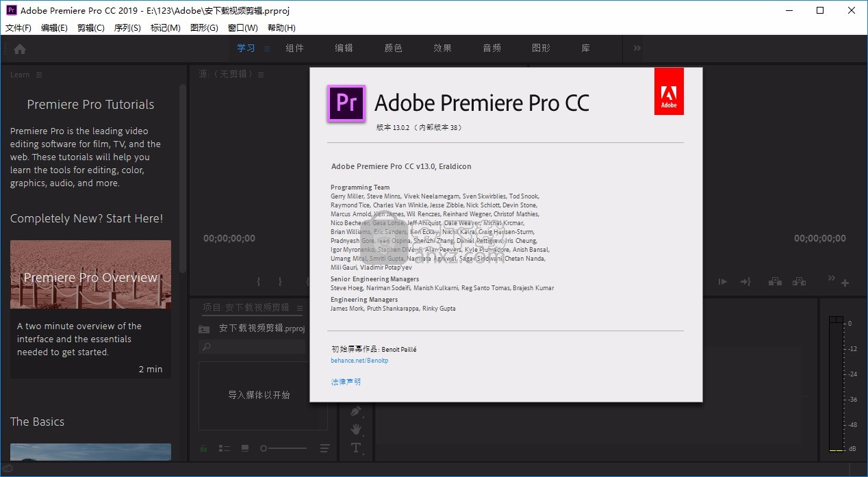
Task: Click program monitor right timecode 00;00;00;00
Action: (x=820, y=239)
